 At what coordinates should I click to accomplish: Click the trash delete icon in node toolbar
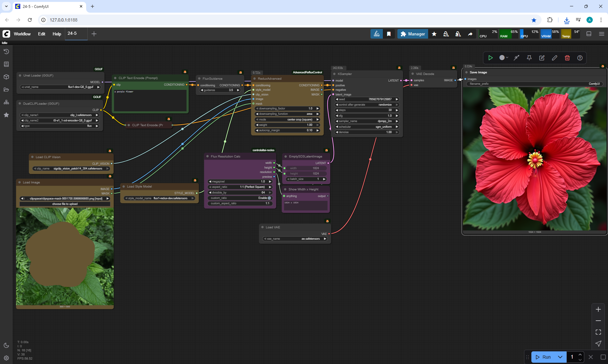click(x=567, y=58)
